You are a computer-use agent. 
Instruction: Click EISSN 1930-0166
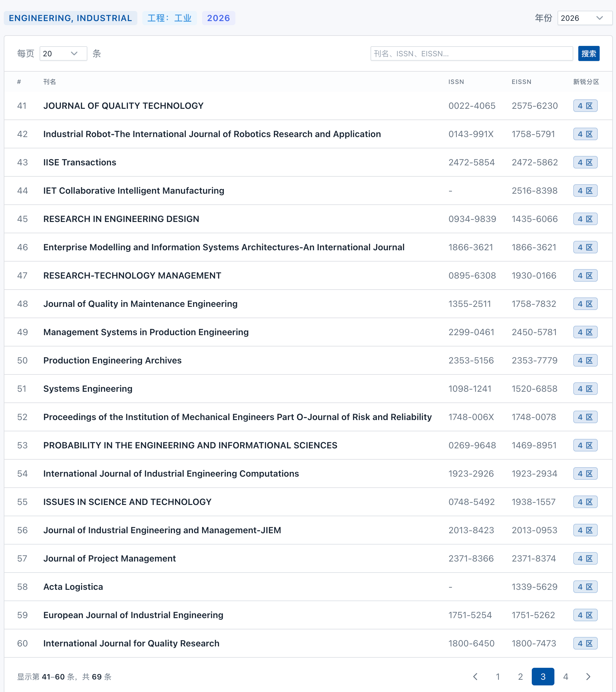point(534,275)
